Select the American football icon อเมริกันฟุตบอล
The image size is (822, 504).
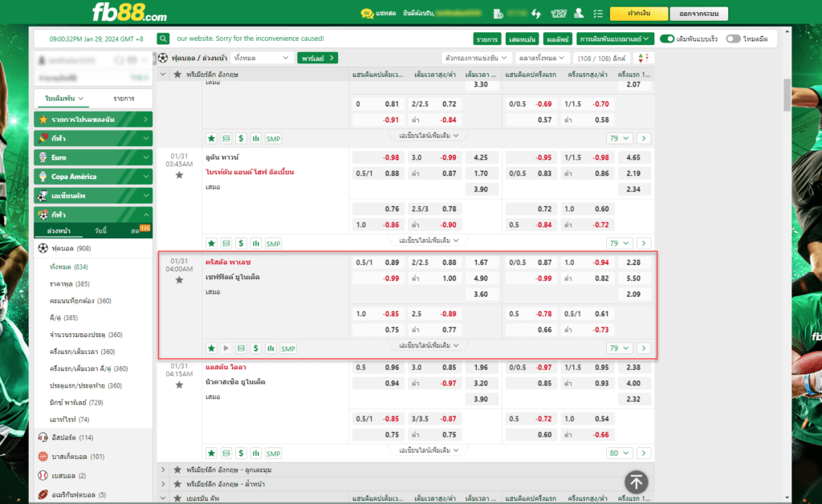coord(43,494)
